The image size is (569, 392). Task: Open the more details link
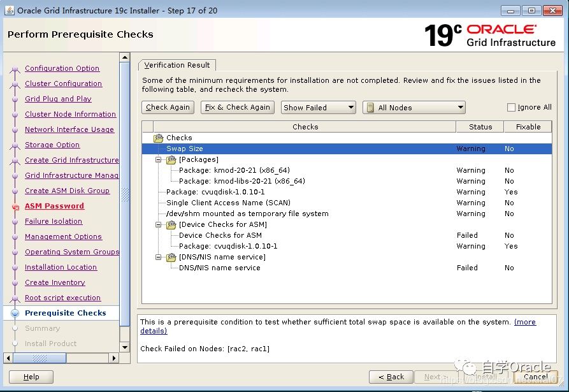[x=524, y=323]
